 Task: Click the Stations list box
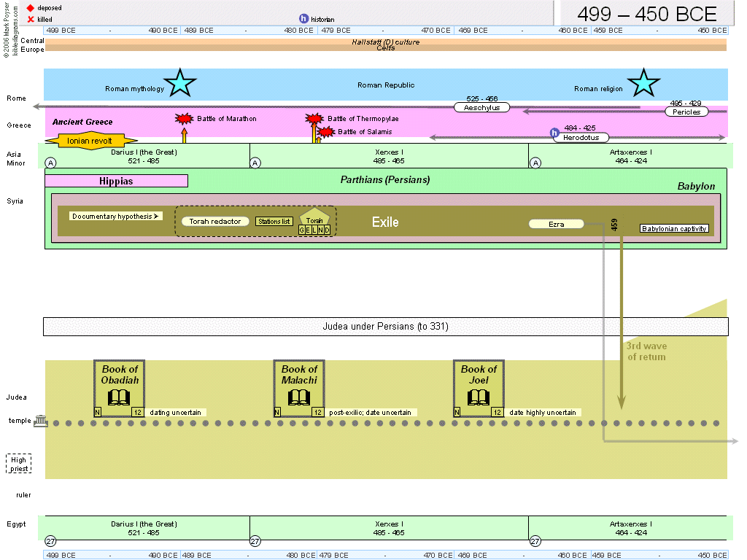[x=274, y=221]
